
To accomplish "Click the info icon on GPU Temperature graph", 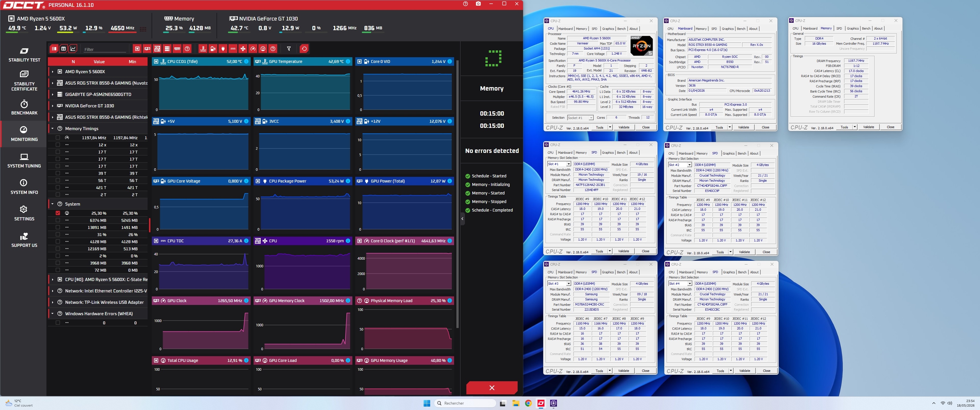I will point(348,61).
